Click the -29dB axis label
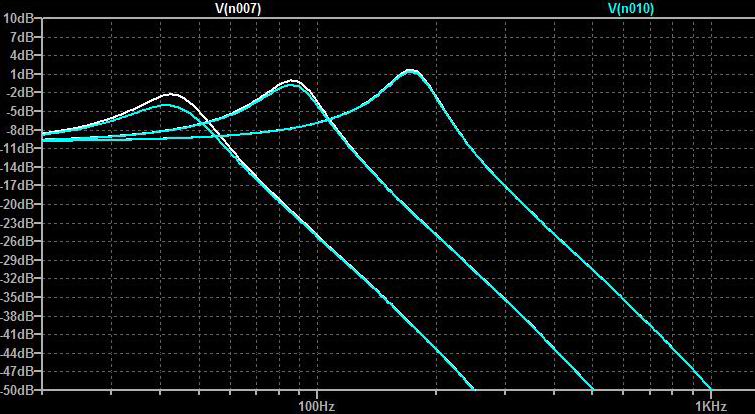 tap(18, 260)
